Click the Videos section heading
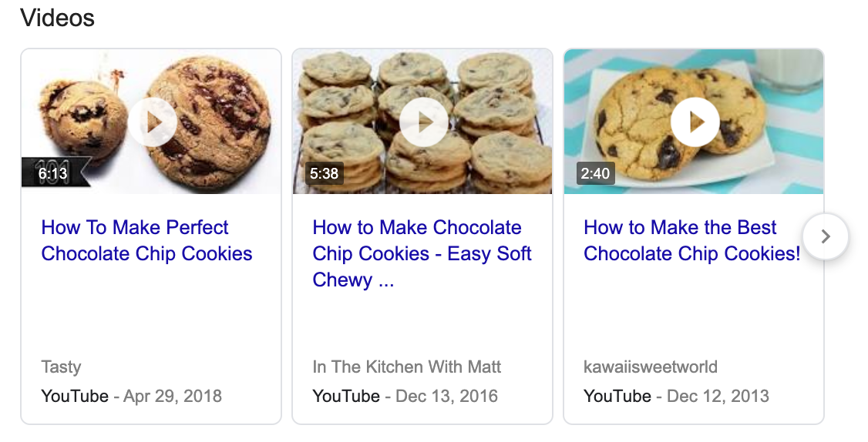This screenshot has width=868, height=442. click(58, 18)
